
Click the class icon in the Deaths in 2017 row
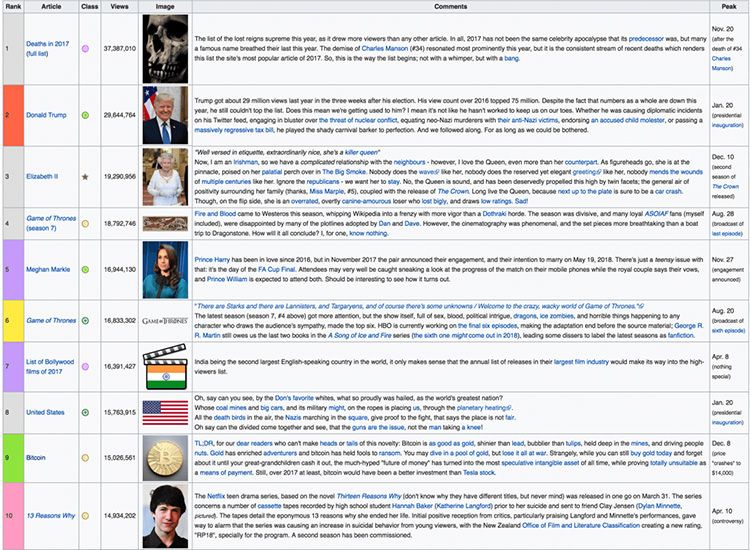point(86,47)
